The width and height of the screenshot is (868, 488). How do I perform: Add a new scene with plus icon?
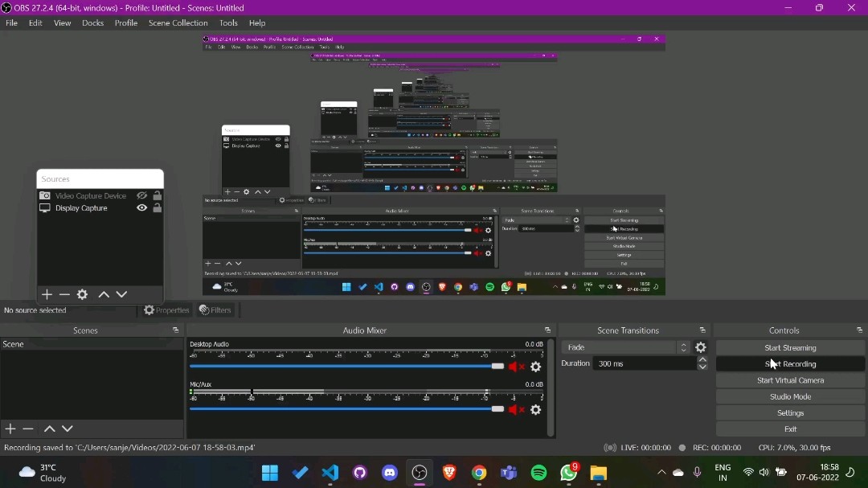pyautogui.click(x=10, y=429)
